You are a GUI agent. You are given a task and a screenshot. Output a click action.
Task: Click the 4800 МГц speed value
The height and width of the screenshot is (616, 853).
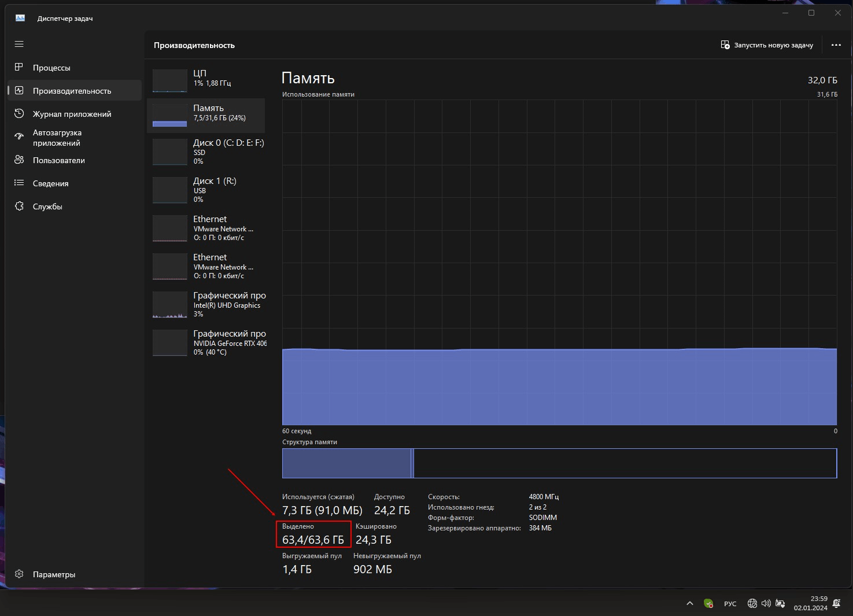[x=544, y=497]
